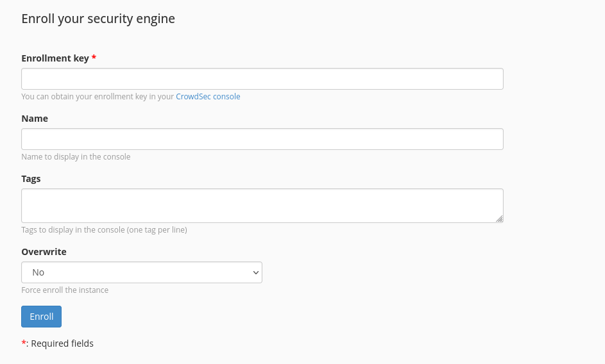Click the Force enroll the instance hint
605x364 pixels.
[x=65, y=290]
